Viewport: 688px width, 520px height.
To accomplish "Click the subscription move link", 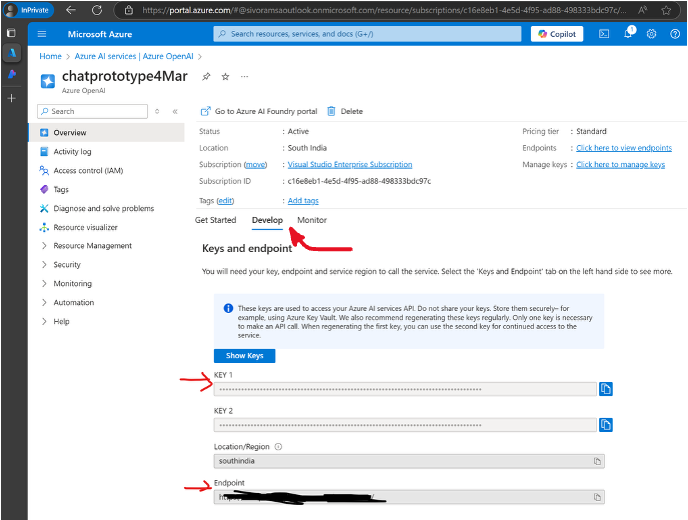I will coord(255,165).
